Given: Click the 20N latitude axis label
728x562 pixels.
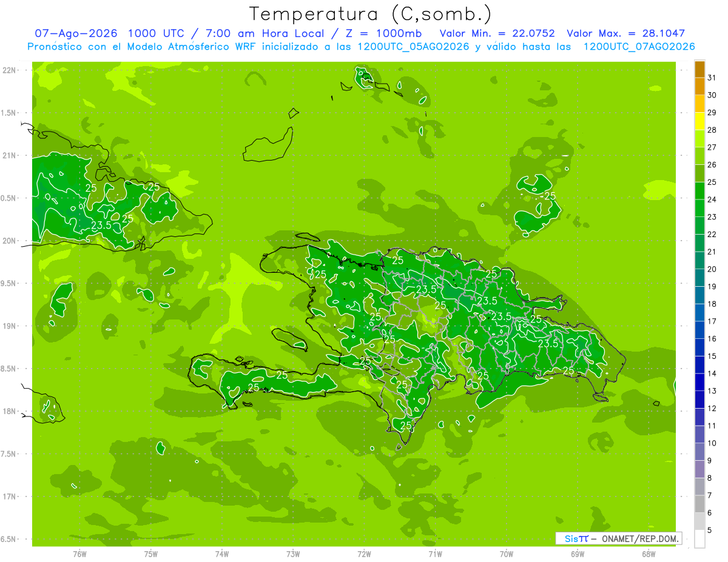Looking at the screenshot, I should tap(10, 241).
